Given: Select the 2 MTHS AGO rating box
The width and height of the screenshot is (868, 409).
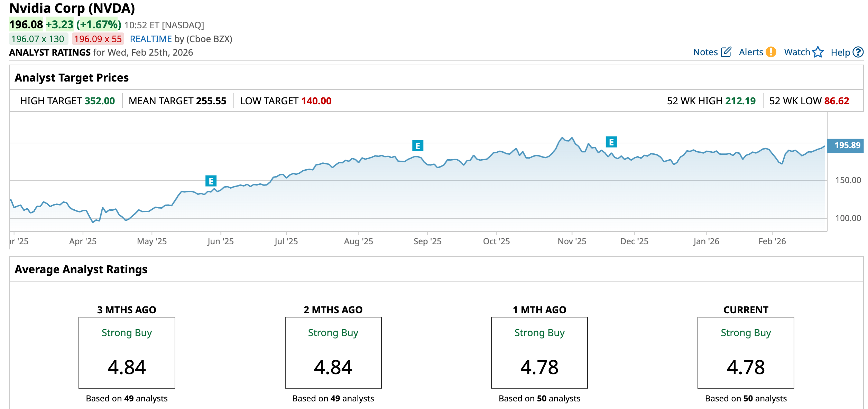Looking at the screenshot, I should point(333,352).
